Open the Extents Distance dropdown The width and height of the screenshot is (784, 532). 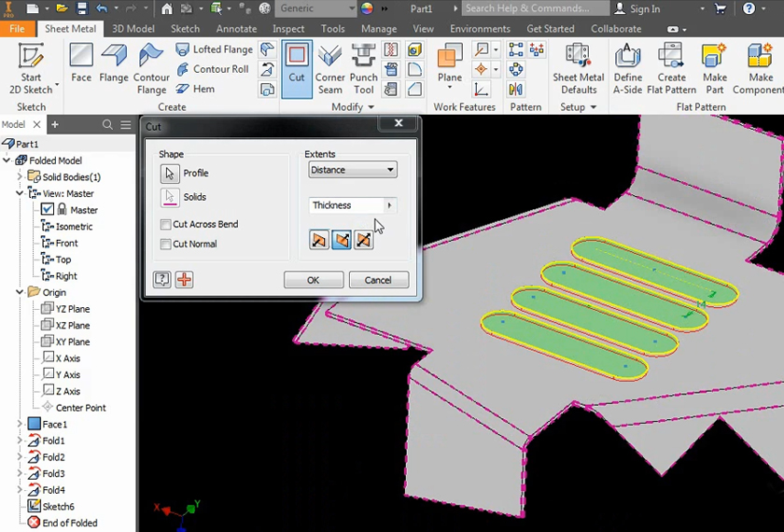click(352, 170)
